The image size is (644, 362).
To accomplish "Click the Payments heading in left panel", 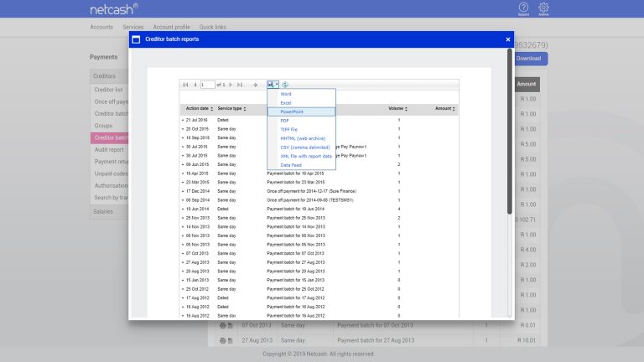I will click(103, 57).
